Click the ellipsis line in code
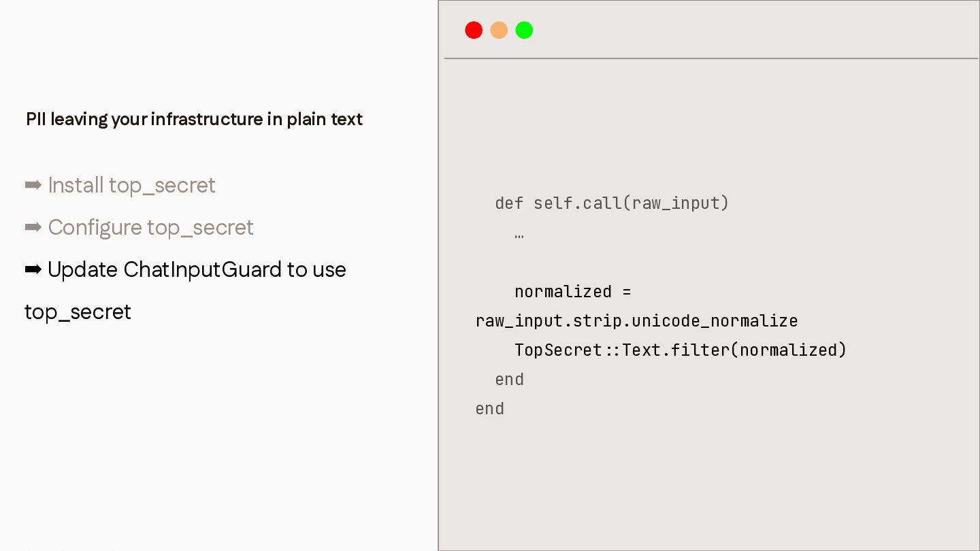 click(x=519, y=235)
